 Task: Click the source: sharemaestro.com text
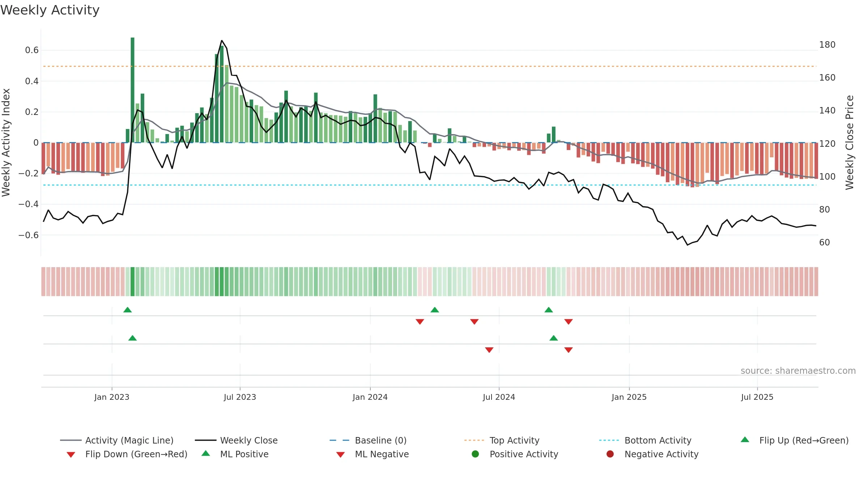coord(798,371)
